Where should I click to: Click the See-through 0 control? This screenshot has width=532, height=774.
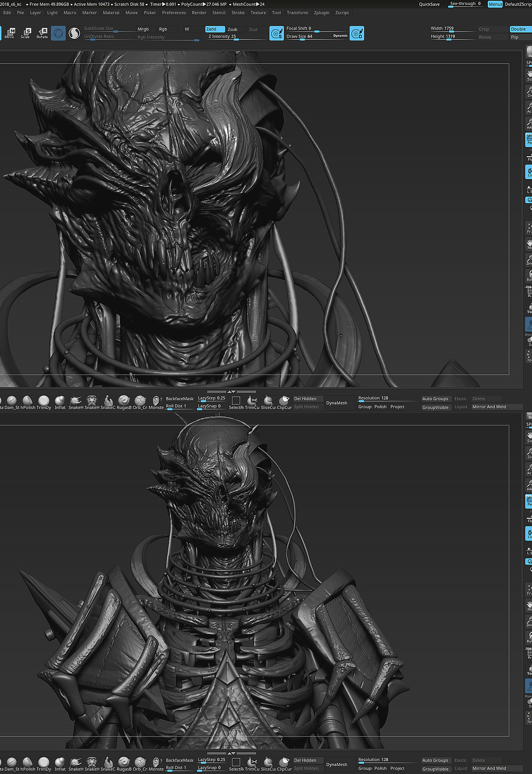(x=465, y=4)
